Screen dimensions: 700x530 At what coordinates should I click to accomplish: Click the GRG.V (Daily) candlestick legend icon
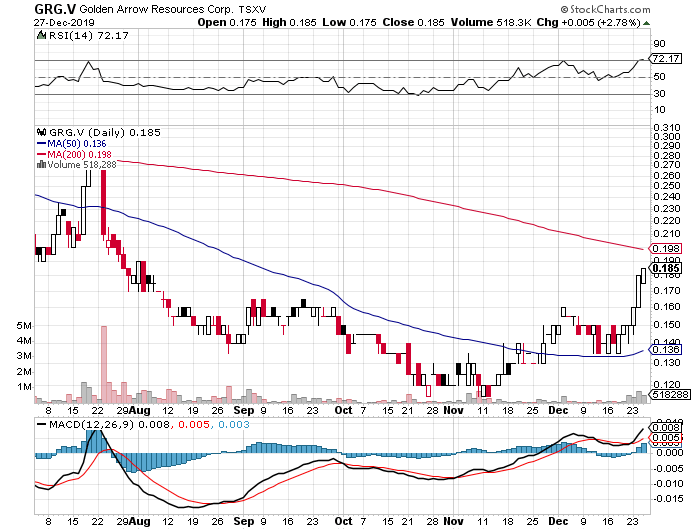pos(41,131)
